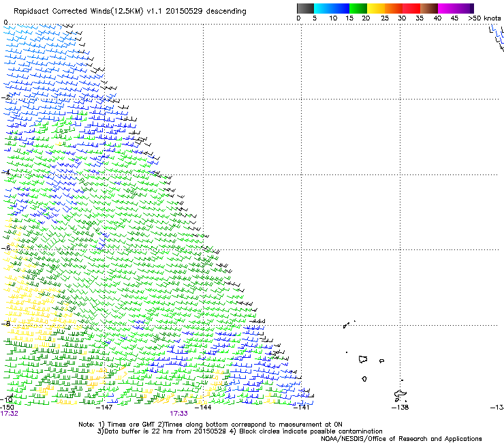Screen dimensions: 504x443
Task: Click the latitude label '0' at top left
Action: pos(5,22)
